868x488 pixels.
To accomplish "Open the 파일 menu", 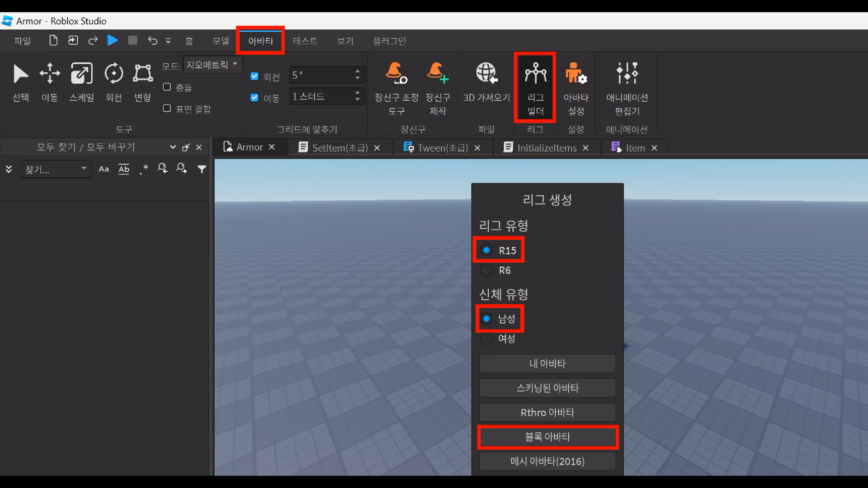I will (x=22, y=41).
